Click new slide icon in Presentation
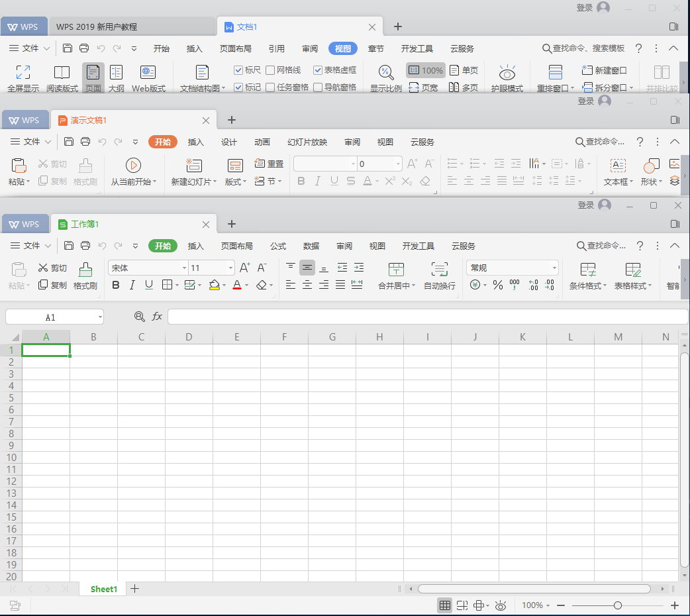The width and height of the screenshot is (690, 616). point(193,166)
